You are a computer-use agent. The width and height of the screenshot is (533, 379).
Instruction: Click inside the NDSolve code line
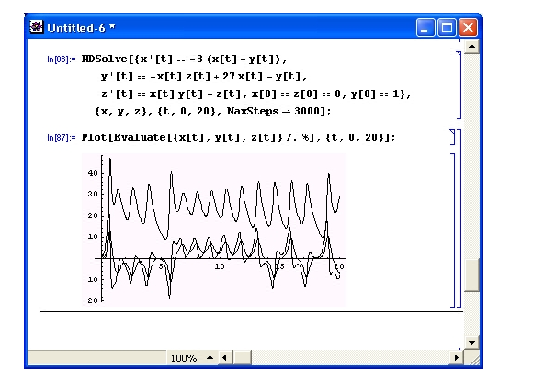tap(184, 59)
